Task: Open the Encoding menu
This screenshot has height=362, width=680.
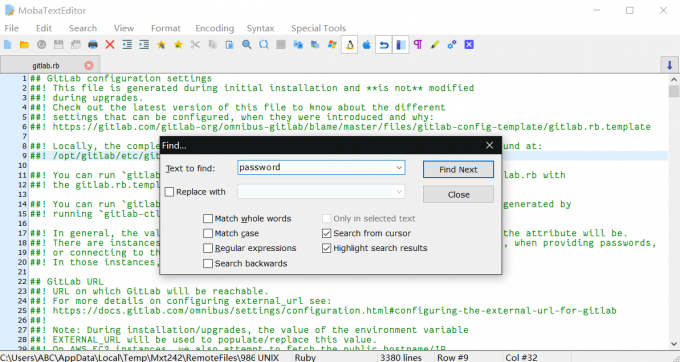Action: click(x=215, y=28)
